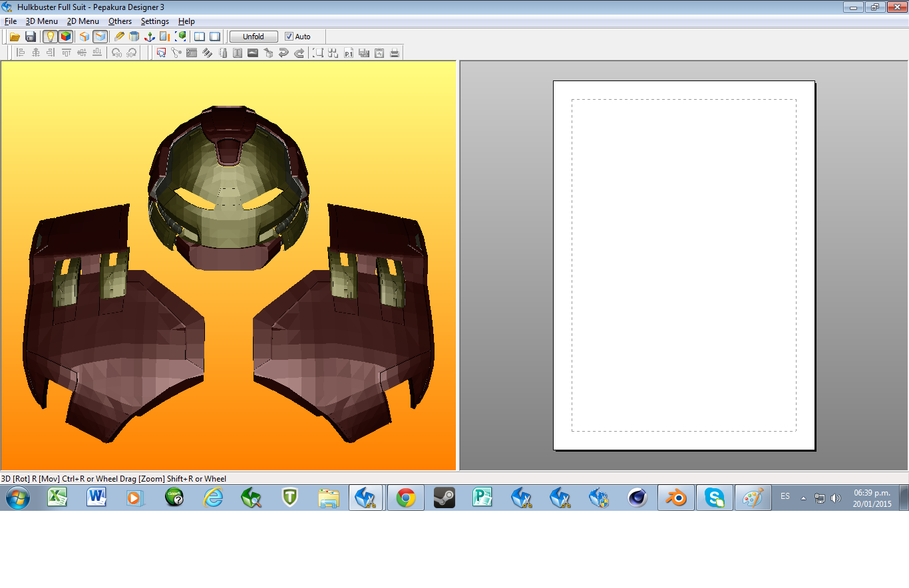Open the File menu
Image resolution: width=909 pixels, height=588 pixels.
point(11,21)
